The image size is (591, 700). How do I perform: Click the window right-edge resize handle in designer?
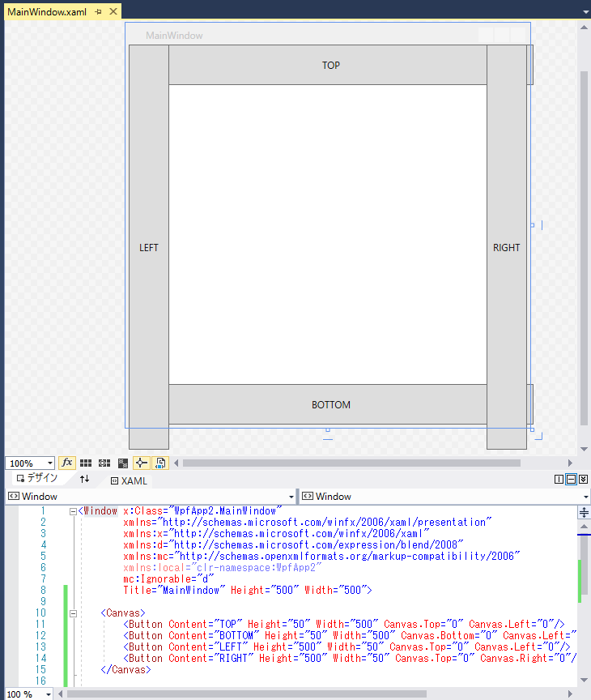[x=532, y=225]
